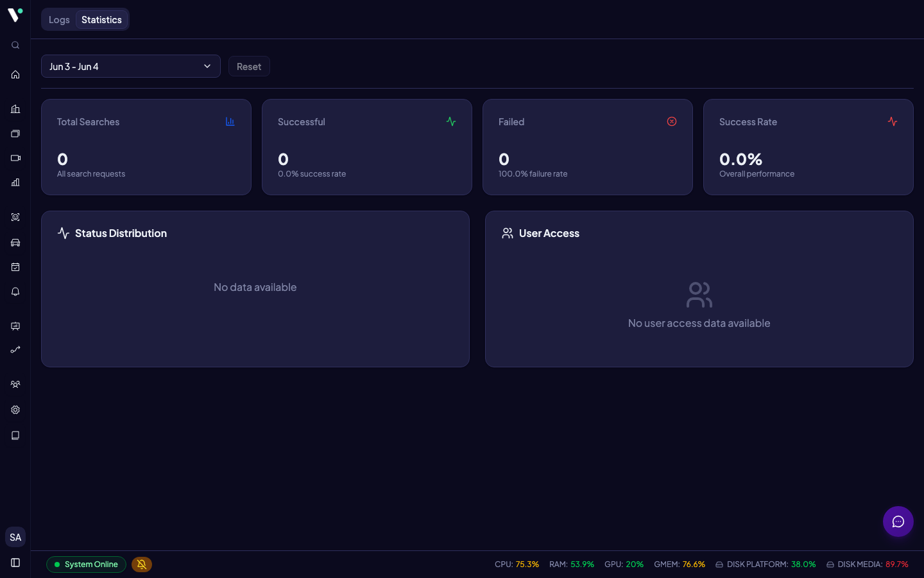Open the bar chart sidebar icon

(15, 182)
